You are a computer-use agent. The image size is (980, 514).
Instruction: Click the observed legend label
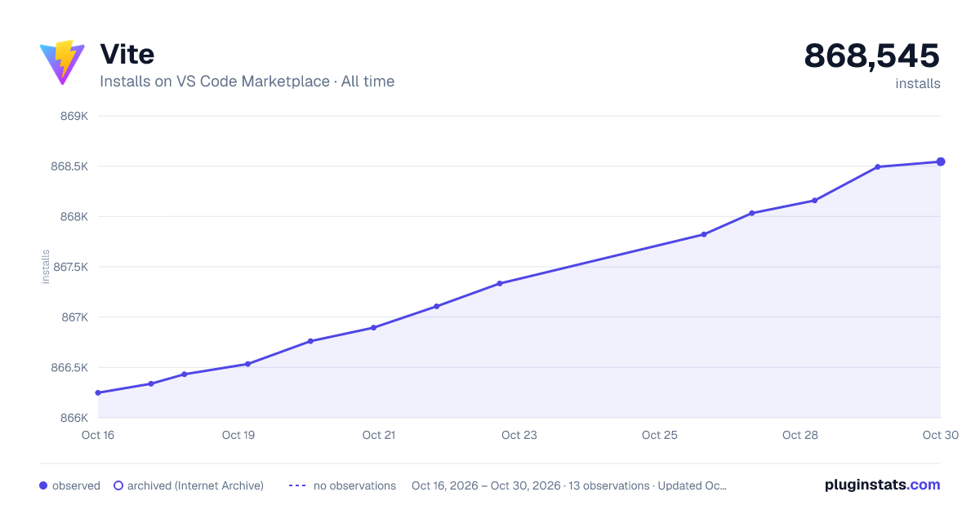pyautogui.click(x=76, y=485)
